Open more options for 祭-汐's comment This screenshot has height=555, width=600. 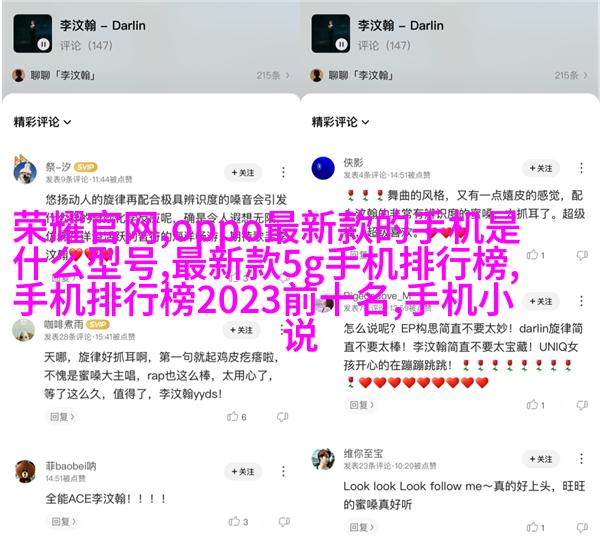pyautogui.click(x=283, y=172)
